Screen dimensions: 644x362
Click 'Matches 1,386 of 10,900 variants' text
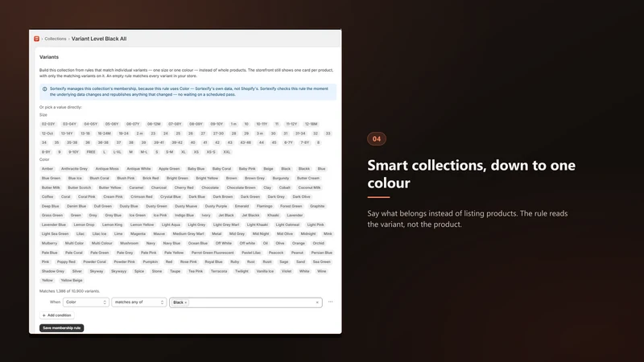click(x=69, y=291)
